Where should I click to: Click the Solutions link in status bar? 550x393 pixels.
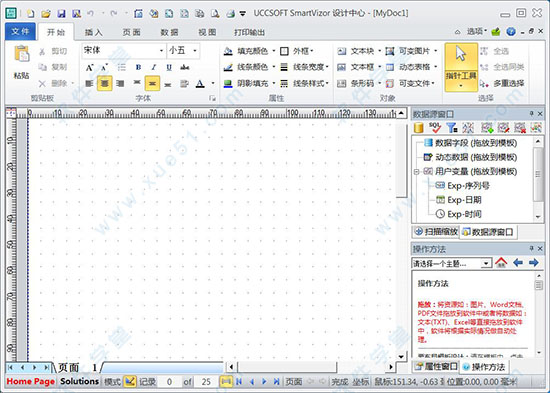pos(79,381)
